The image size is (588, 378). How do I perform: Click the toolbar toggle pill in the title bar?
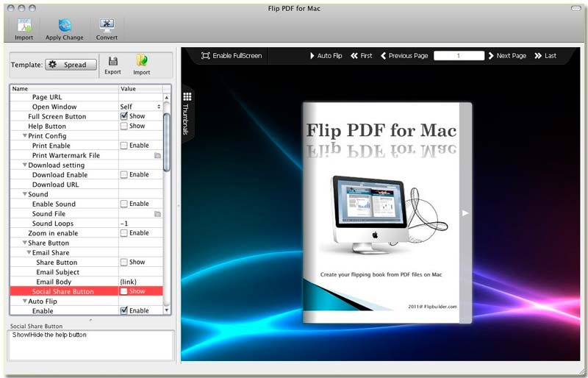576,8
